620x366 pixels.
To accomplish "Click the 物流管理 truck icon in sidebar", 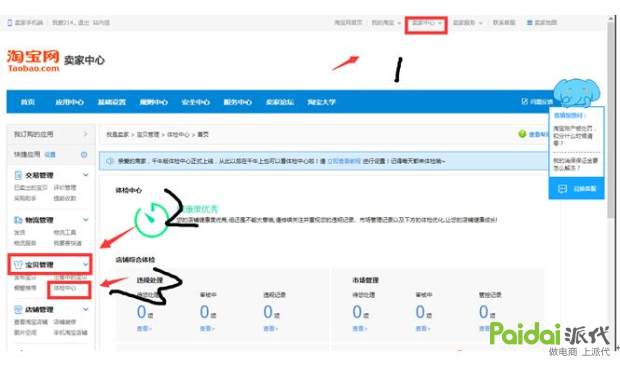I will 18,220.
